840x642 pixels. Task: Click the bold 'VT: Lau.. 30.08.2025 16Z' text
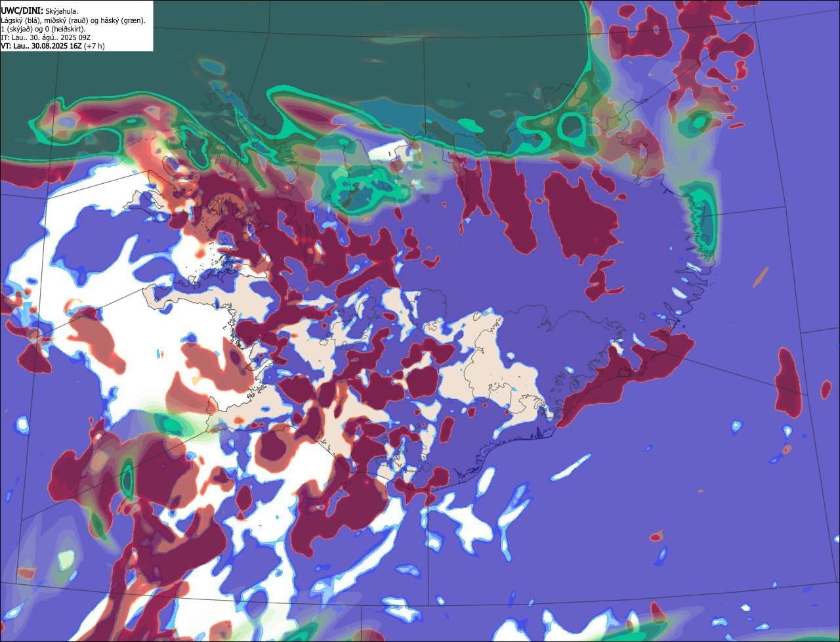(41, 46)
